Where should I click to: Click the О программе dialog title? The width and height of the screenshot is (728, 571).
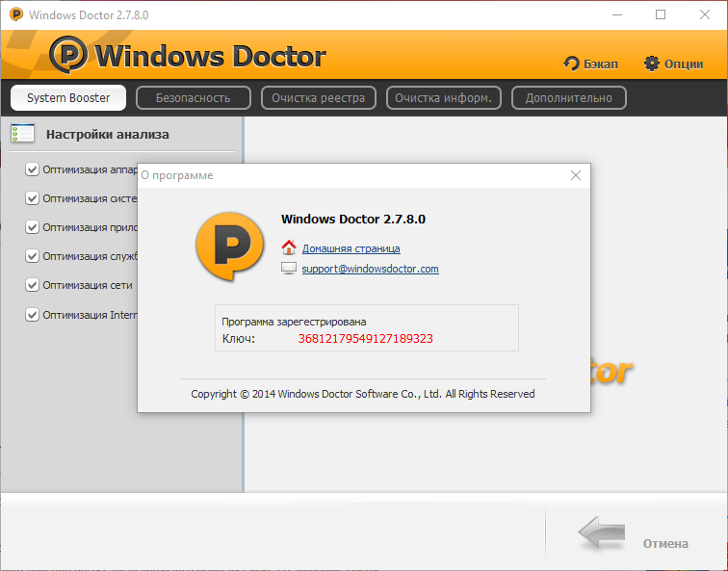click(177, 175)
